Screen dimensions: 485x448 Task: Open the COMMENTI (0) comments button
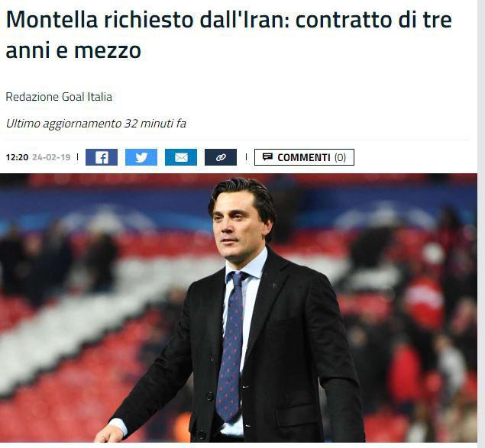coord(304,157)
